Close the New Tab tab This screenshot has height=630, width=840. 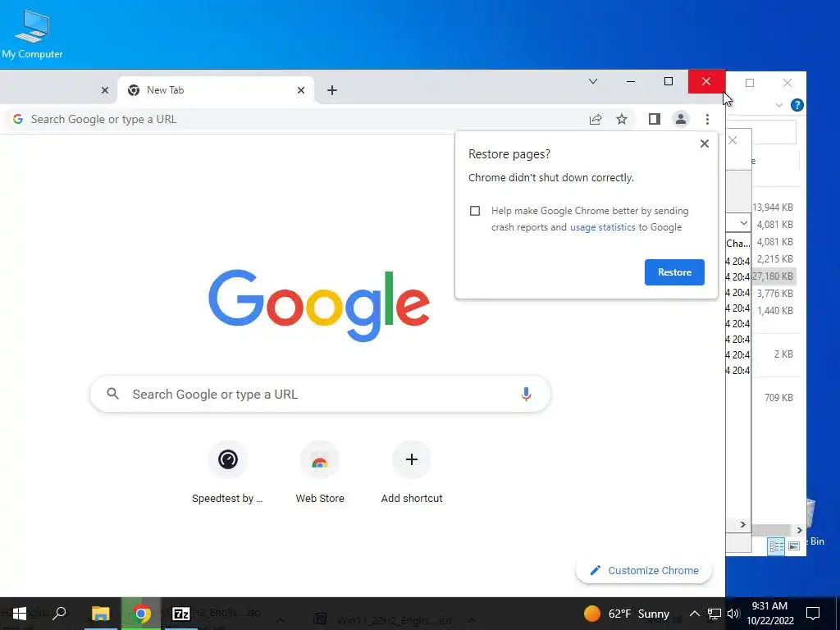pyautogui.click(x=301, y=90)
